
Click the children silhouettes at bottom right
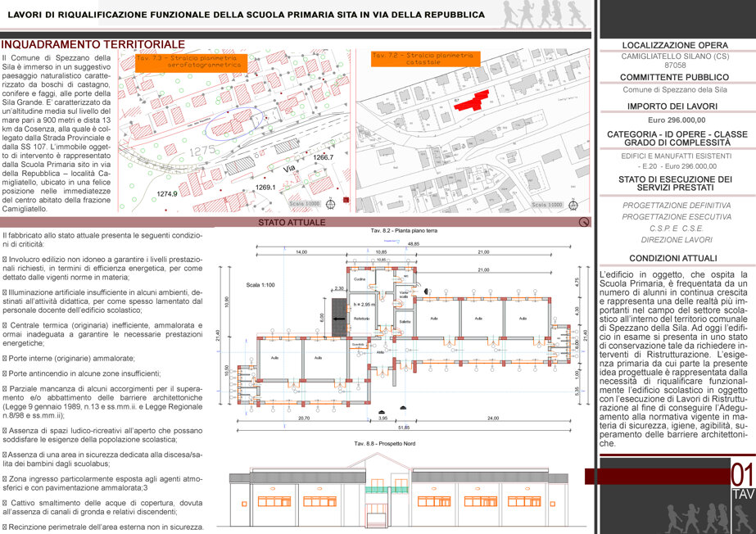pos(708,518)
